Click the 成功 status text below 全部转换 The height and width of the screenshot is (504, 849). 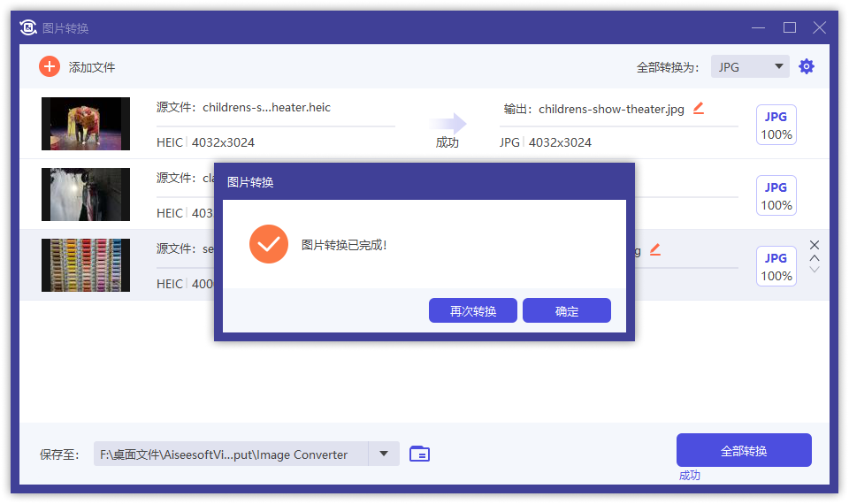point(689,476)
